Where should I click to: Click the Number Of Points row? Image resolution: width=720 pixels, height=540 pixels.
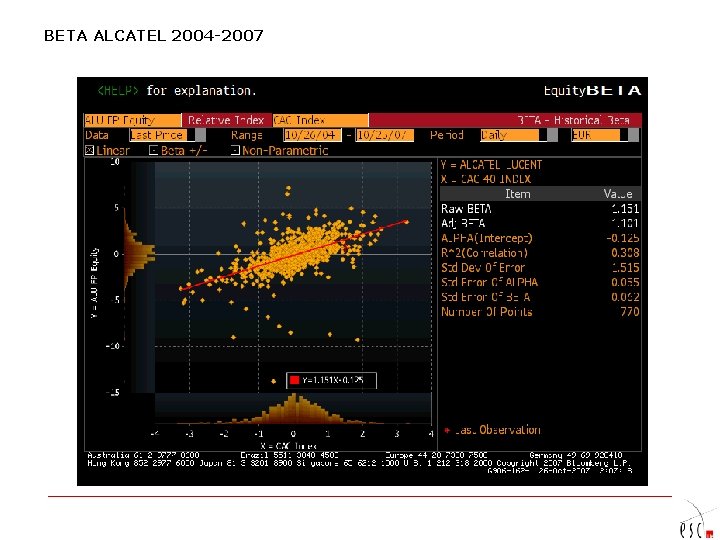tap(540, 312)
